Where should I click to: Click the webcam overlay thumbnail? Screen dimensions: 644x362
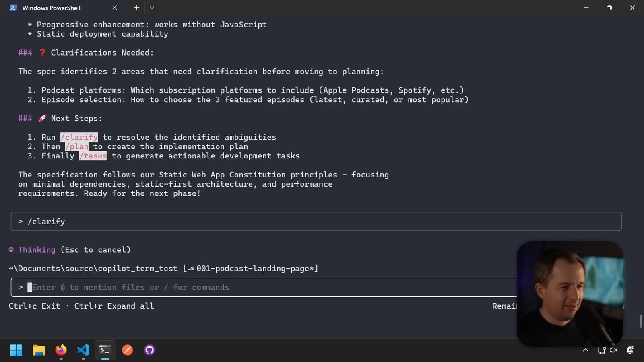pyautogui.click(x=570, y=293)
